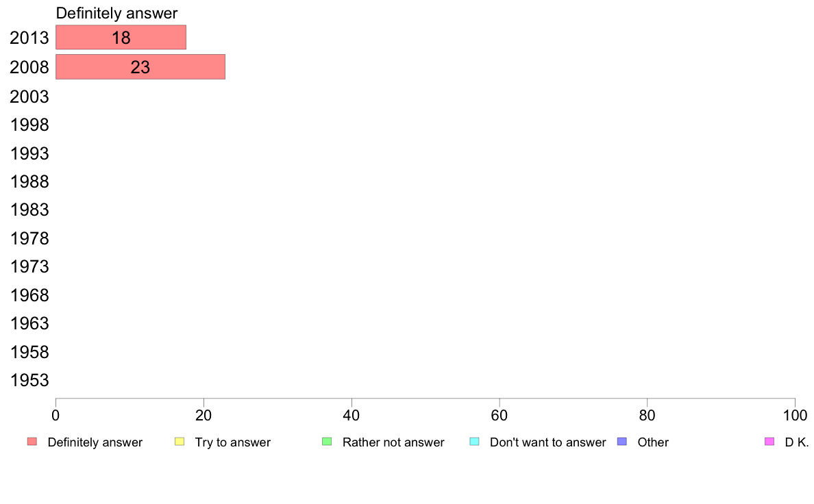The height and width of the screenshot is (504, 814).
Task: Click the 100 tick on the x-axis
Action: [x=795, y=415]
